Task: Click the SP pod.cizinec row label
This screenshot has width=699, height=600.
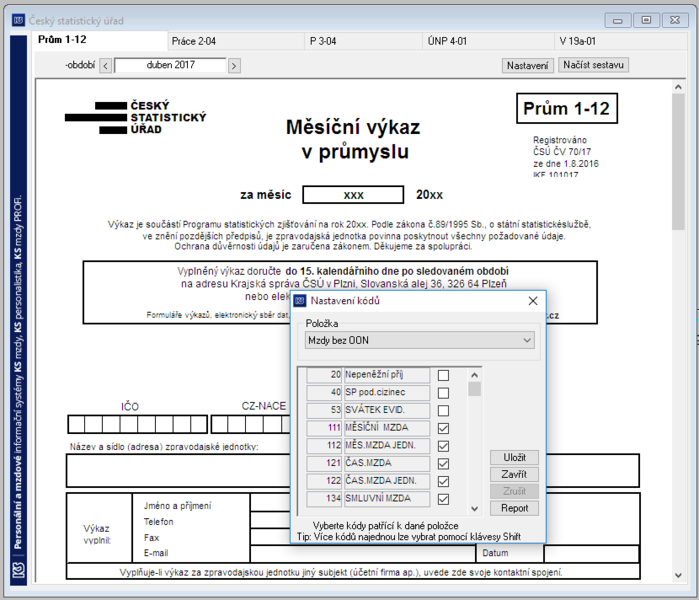Action: pyautogui.click(x=387, y=393)
